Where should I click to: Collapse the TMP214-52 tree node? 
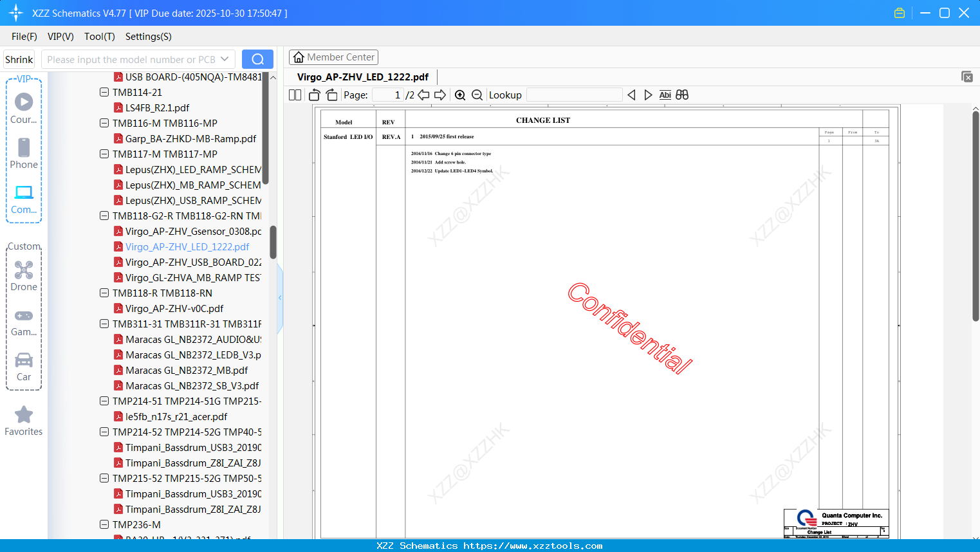(104, 432)
